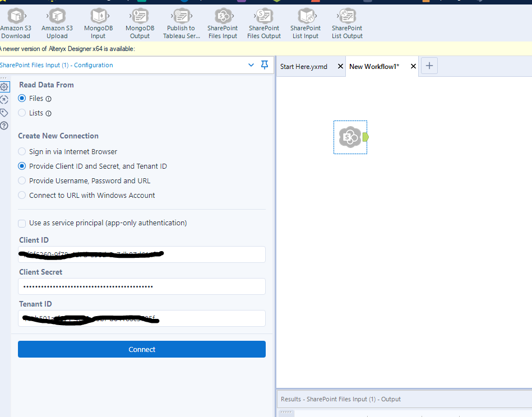Choose Provide Client ID and Secret option
Viewport: 532px width, 417px height.
[22, 166]
